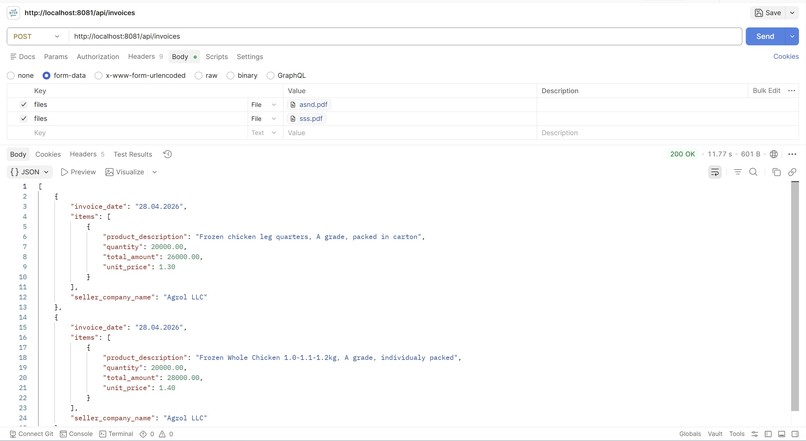Open the Console from the status bar

click(76, 434)
